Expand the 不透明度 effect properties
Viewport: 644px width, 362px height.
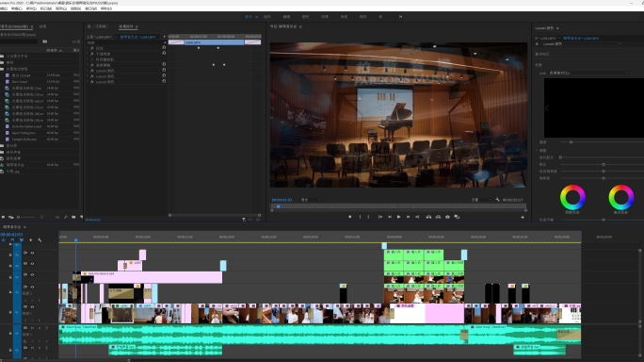[87, 54]
